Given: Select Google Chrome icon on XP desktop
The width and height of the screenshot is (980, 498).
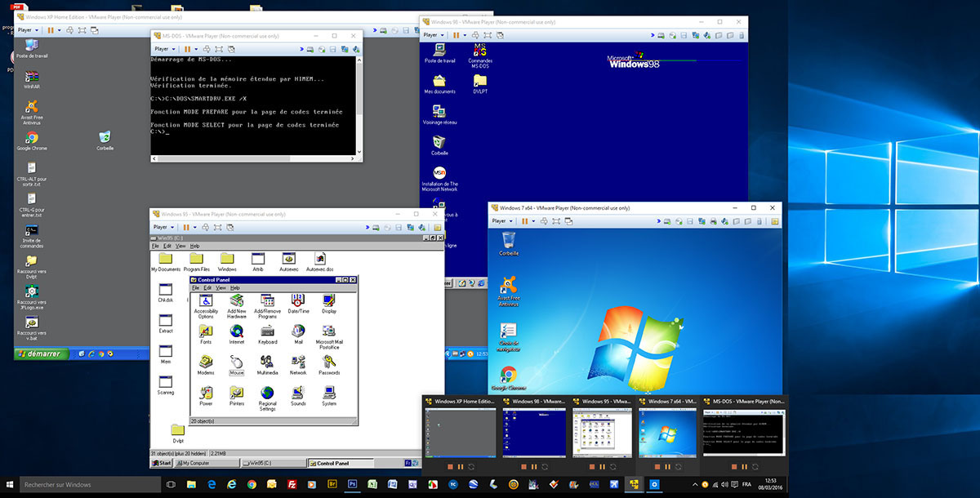Looking at the screenshot, I should pos(32,141).
